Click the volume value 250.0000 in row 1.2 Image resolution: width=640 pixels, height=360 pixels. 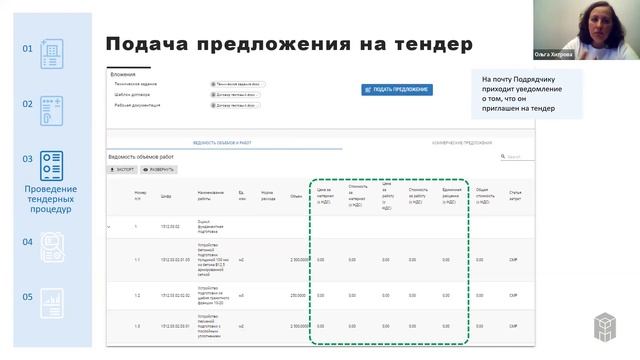[298, 296]
